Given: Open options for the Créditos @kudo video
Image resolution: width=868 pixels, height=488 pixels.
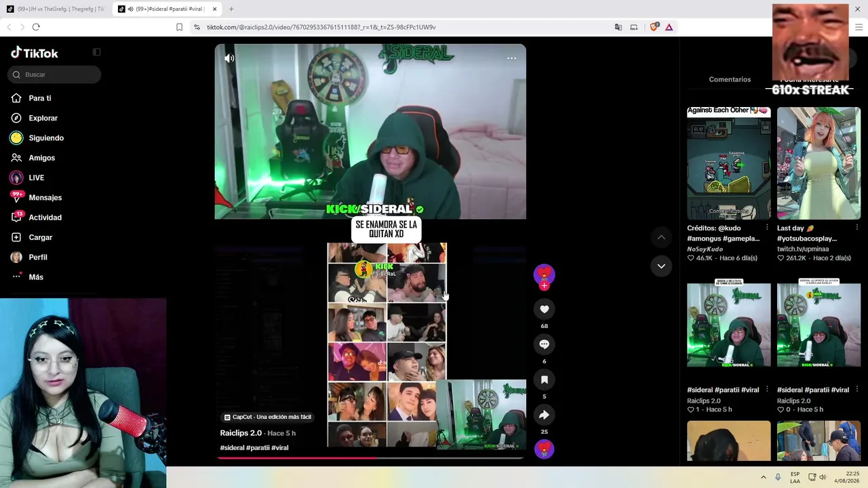Looking at the screenshot, I should point(767,228).
